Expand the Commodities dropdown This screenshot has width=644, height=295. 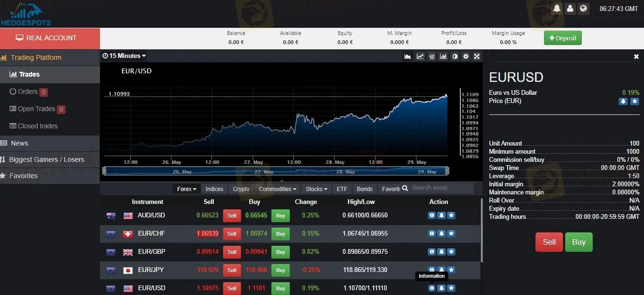point(278,189)
